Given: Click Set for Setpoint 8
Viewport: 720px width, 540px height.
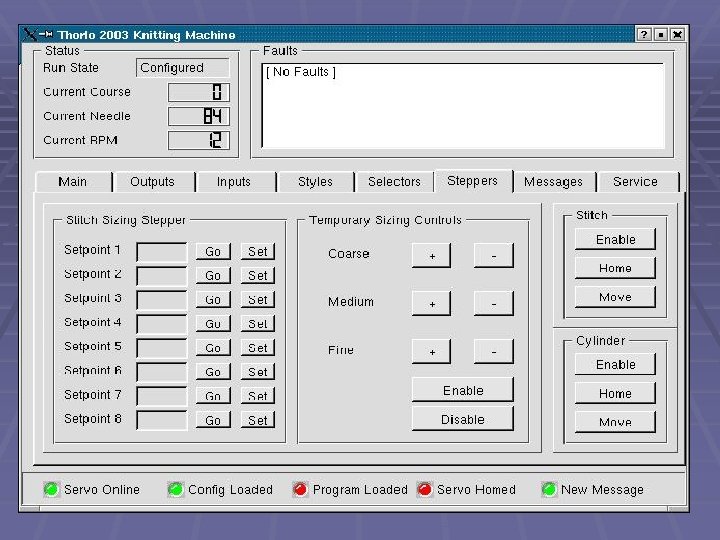Looking at the screenshot, I should (x=258, y=420).
